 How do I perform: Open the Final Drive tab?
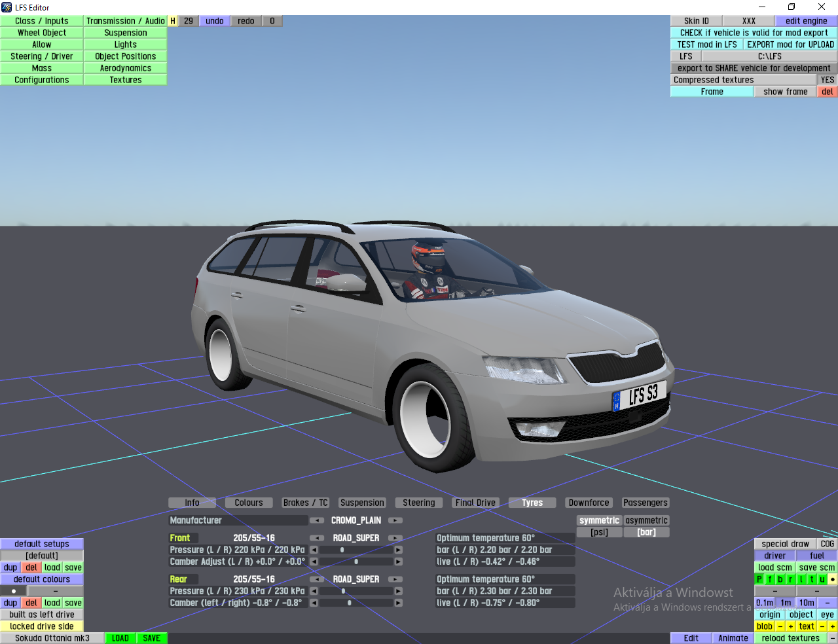pyautogui.click(x=475, y=503)
